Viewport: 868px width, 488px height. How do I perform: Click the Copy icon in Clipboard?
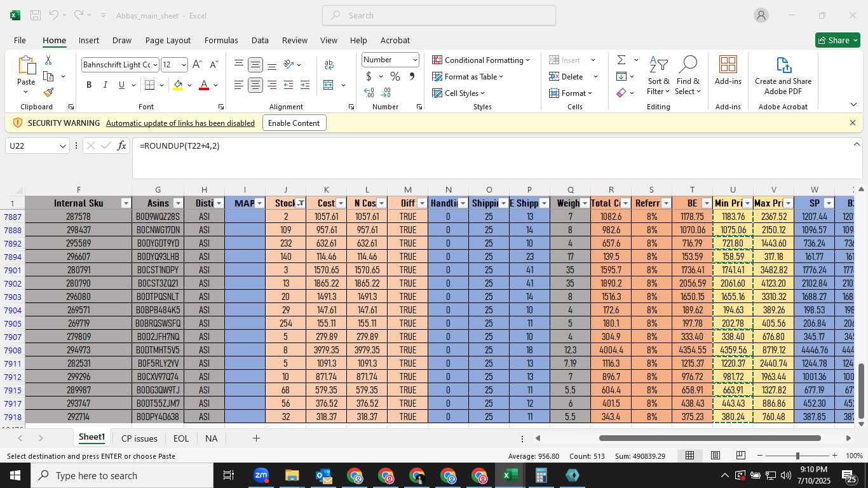48,76
